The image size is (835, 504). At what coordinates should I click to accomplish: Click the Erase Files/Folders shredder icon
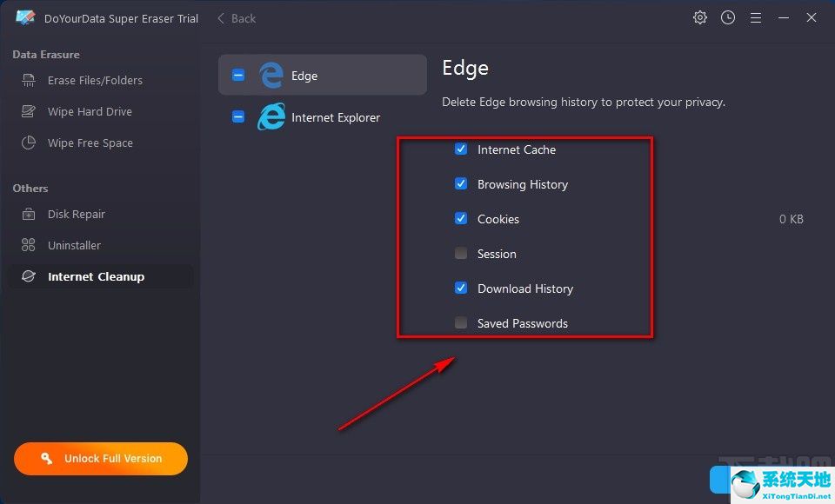[x=28, y=80]
